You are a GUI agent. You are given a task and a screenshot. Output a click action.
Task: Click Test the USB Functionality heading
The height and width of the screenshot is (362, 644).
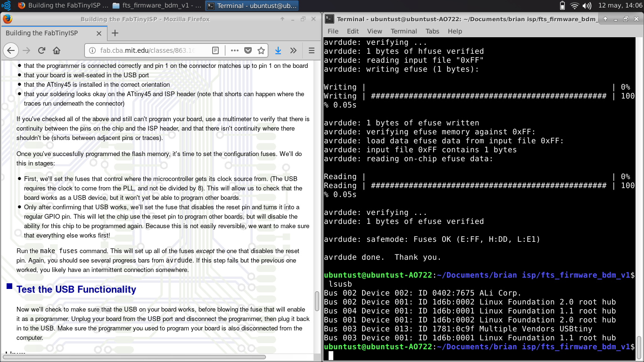pos(76,289)
